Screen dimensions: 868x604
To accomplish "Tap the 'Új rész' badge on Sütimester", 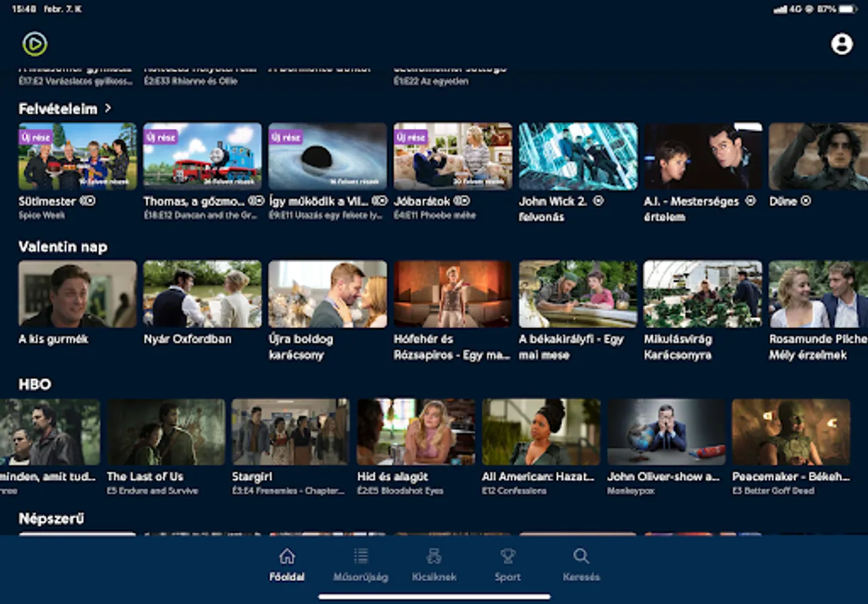I will 36,137.
